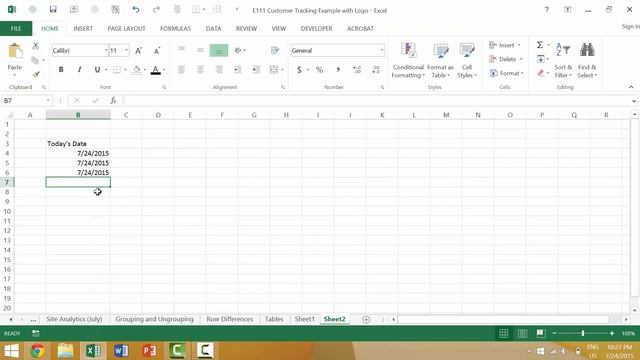Image resolution: width=640 pixels, height=360 pixels.
Task: Click the orientation text angle icon
Action: click(x=238, y=50)
